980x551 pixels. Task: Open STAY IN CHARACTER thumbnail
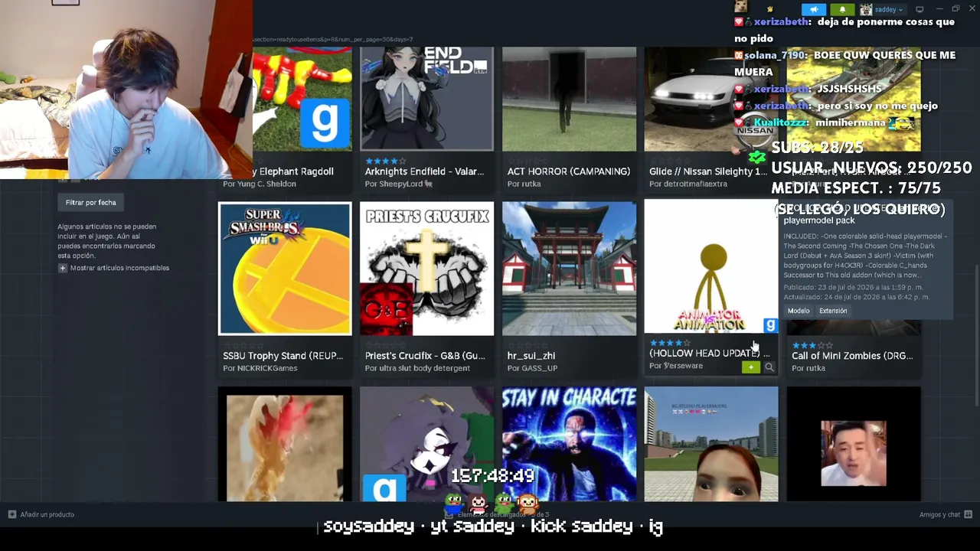point(569,444)
